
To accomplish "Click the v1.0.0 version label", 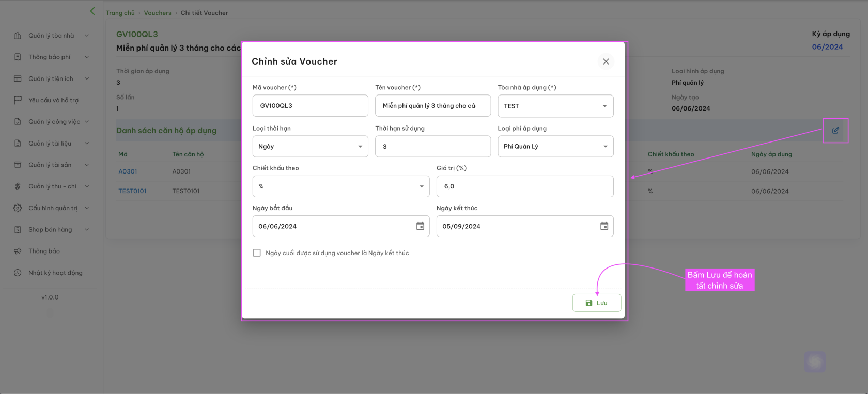I will (x=50, y=297).
